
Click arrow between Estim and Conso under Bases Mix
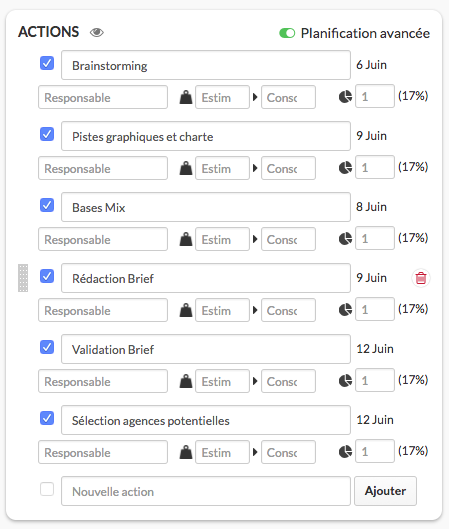point(255,239)
